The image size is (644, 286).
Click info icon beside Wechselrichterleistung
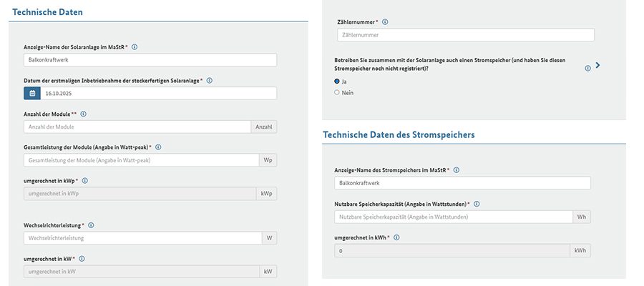click(91, 225)
